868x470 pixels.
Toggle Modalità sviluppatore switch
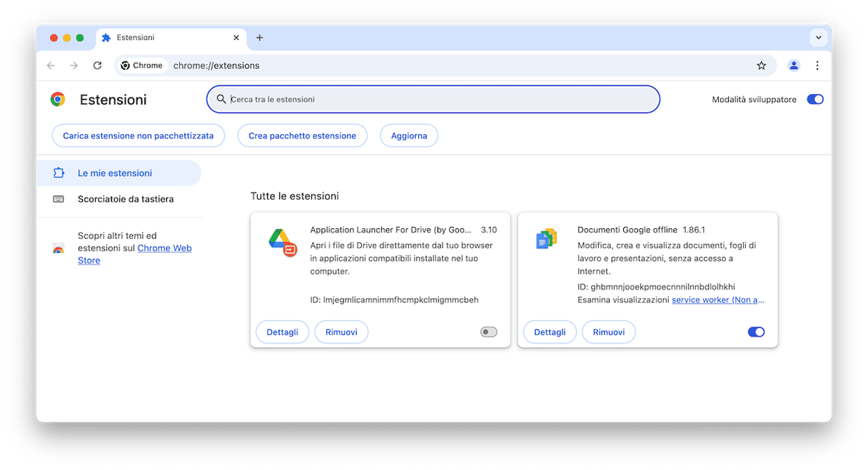click(815, 100)
